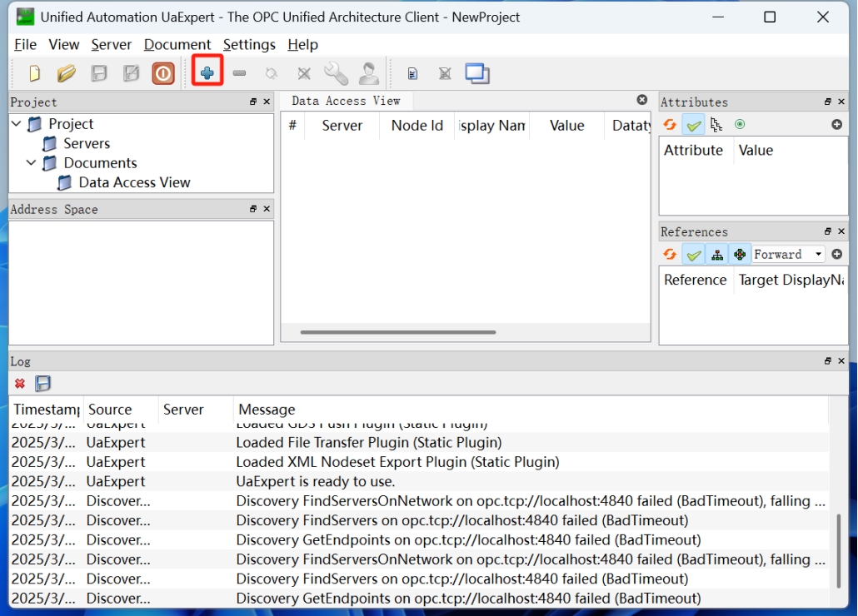Select 'Loaded XML Nodeset Export Plugin' log row
The width and height of the screenshot is (858, 616).
tap(419, 462)
